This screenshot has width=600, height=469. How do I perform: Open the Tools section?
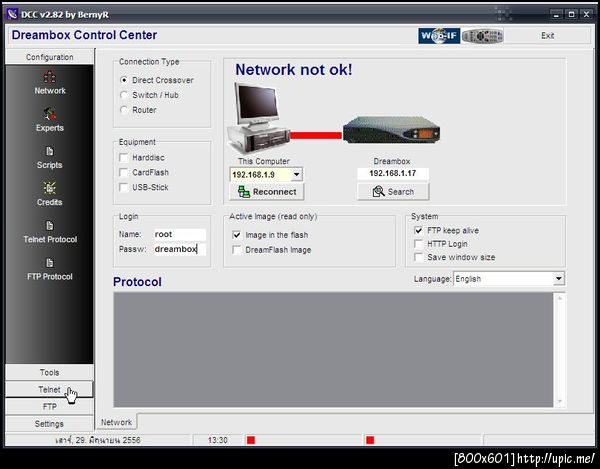pyautogui.click(x=49, y=372)
